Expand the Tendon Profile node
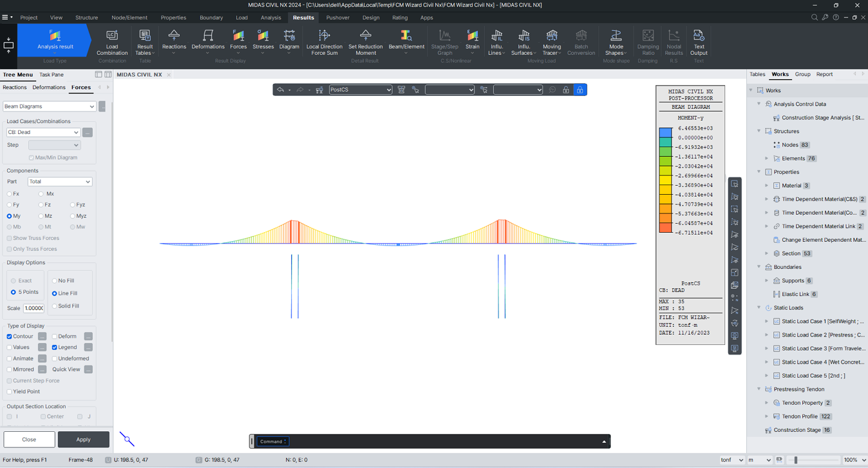Image resolution: width=868 pixels, height=468 pixels. pos(767,416)
